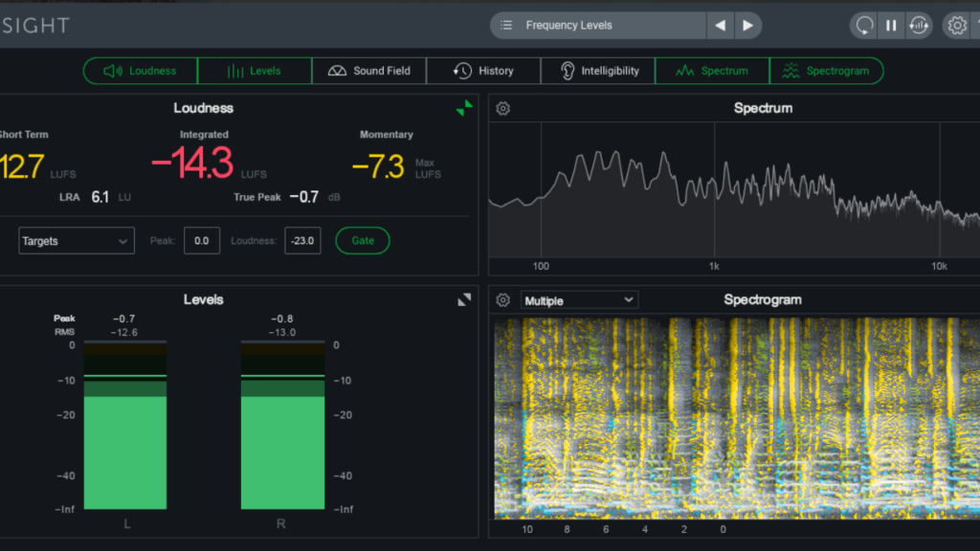Toggle the Levels module visibility

(x=255, y=71)
